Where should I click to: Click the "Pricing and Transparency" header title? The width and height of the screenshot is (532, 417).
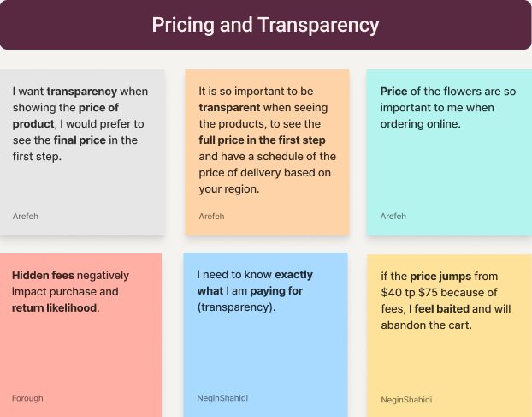(265, 25)
